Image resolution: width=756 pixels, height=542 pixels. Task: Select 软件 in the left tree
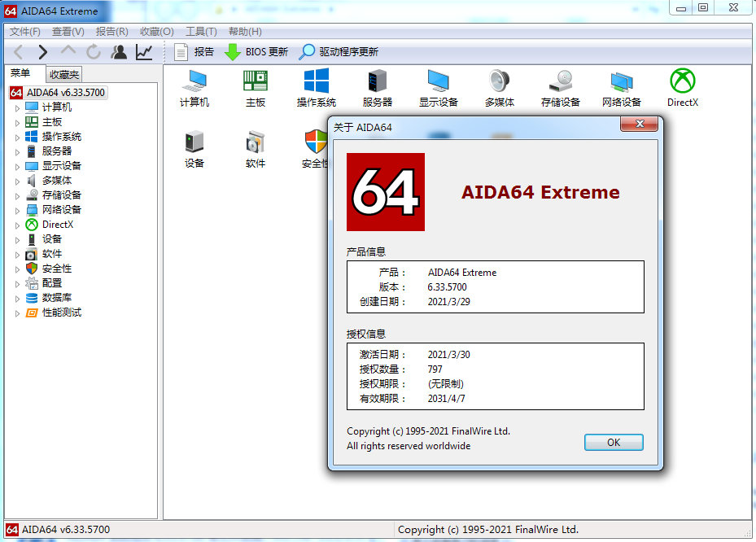point(51,254)
